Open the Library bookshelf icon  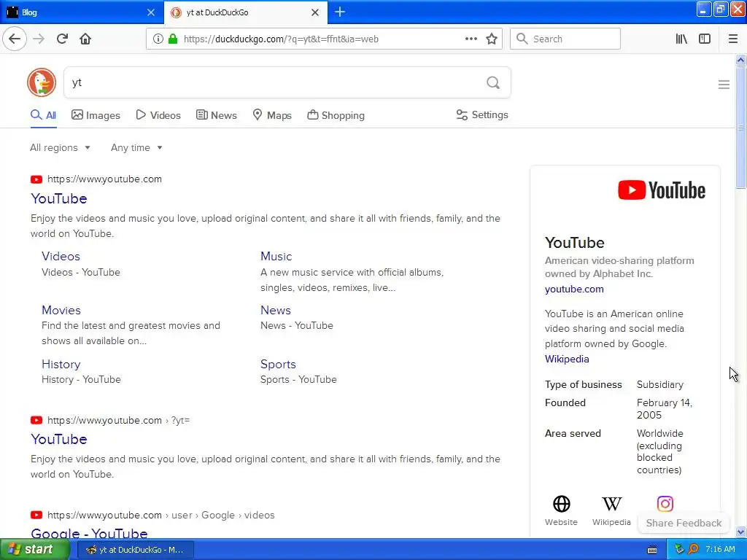681,39
